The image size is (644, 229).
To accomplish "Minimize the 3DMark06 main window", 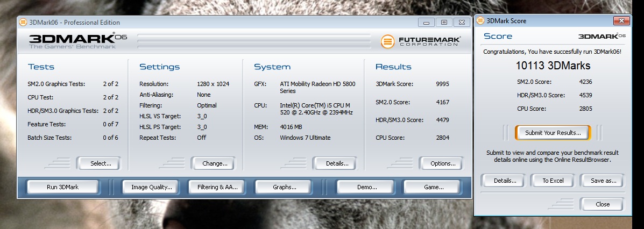I will pyautogui.click(x=426, y=22).
